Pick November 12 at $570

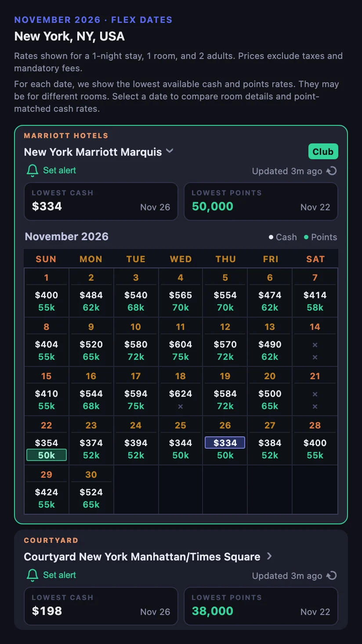coord(225,342)
